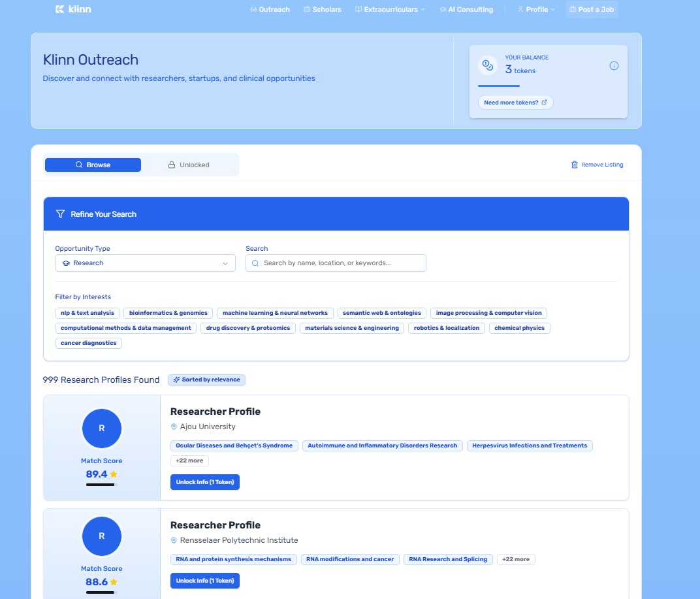This screenshot has height=599, width=700.
Task: Click the magnifier icon on Browse tab
Action: [x=78, y=165]
